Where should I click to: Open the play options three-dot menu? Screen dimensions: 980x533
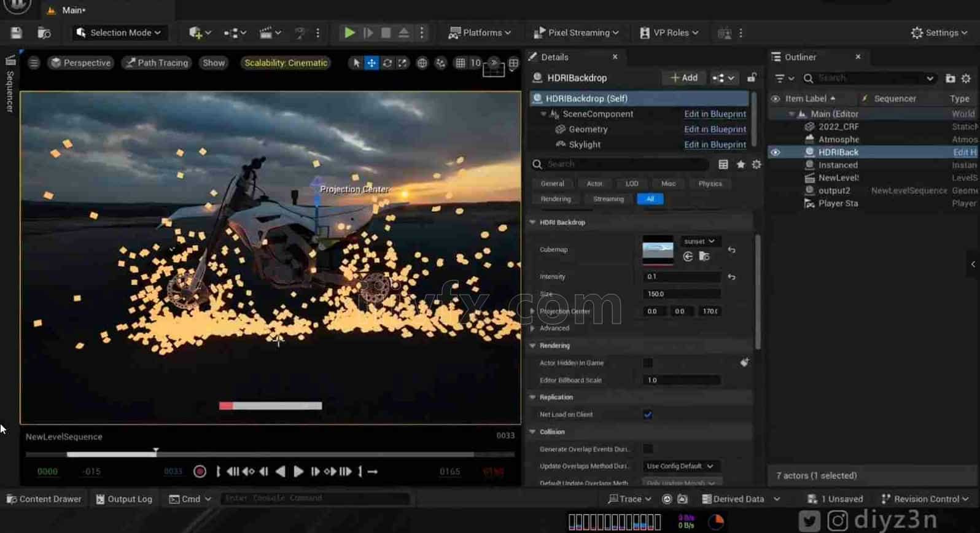pyautogui.click(x=422, y=33)
